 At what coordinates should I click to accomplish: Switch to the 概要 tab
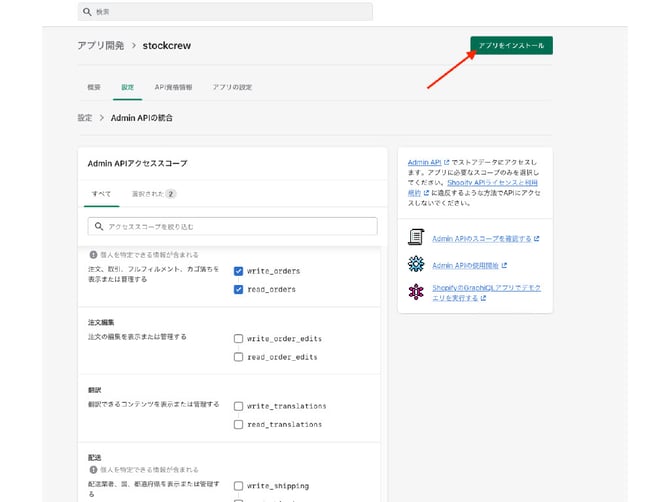[94, 87]
